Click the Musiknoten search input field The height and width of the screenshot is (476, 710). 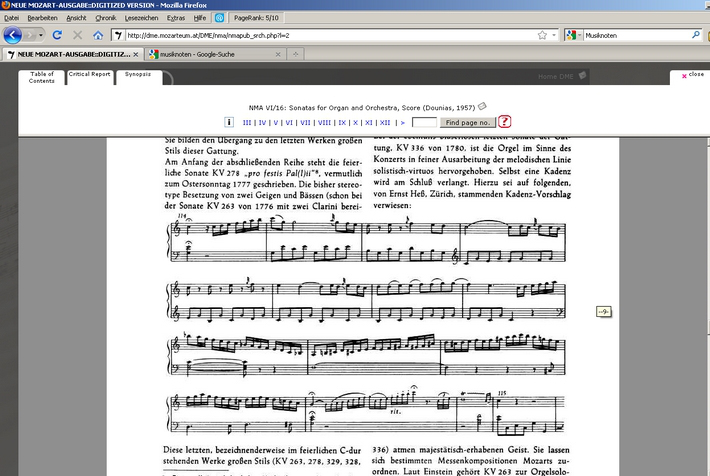pos(636,35)
